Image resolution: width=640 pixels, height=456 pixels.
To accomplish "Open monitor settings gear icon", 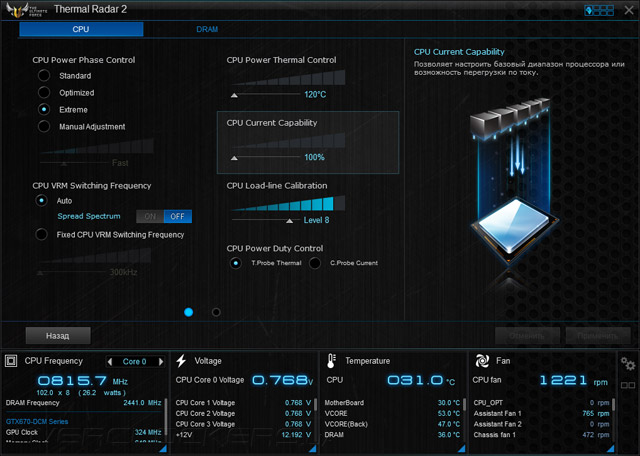I will click(628, 363).
